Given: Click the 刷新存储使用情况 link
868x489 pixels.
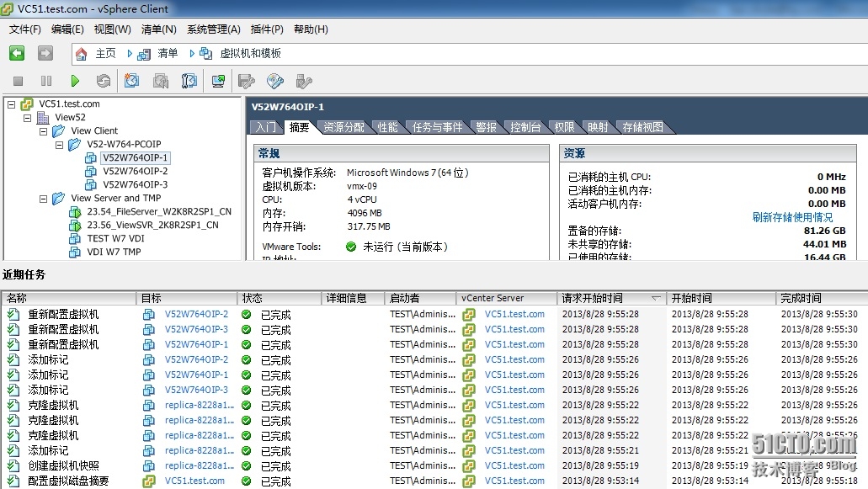Looking at the screenshot, I should [x=792, y=217].
